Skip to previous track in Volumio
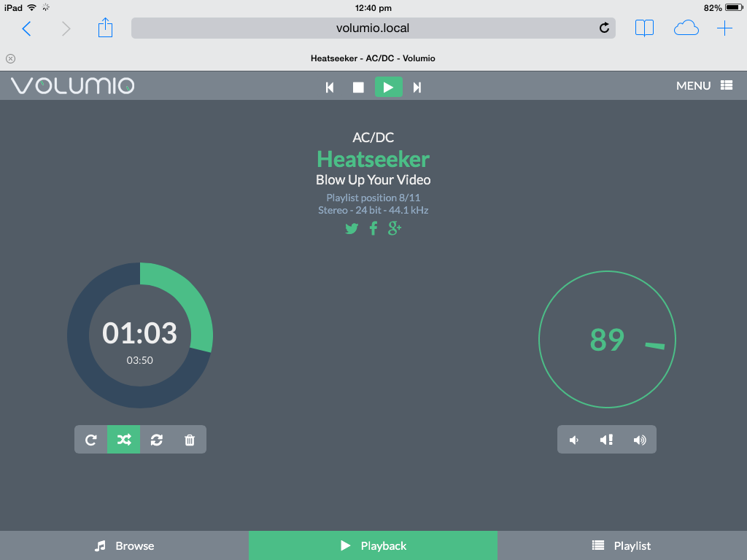Screen dimensions: 747x560 (x=330, y=87)
